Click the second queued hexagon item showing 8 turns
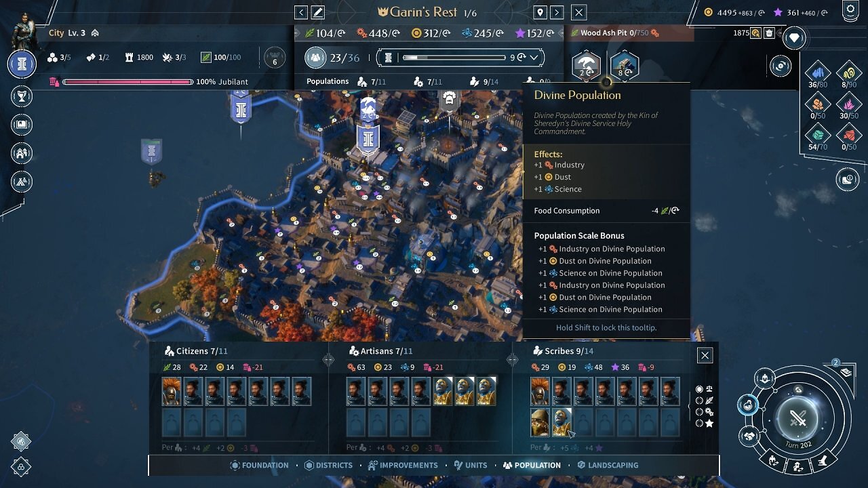Viewport: 868px width, 488px height. click(625, 65)
